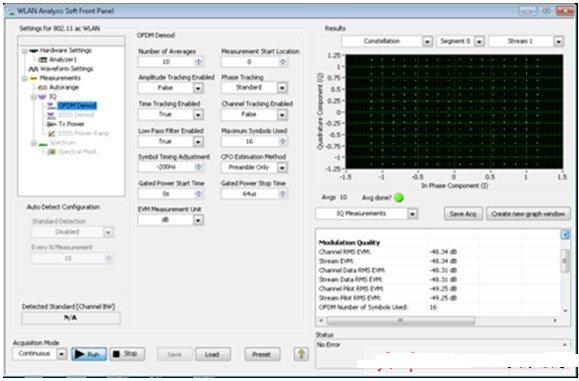Click the Analyzer1 instrument icon
579x381 pixels.
coord(43,59)
